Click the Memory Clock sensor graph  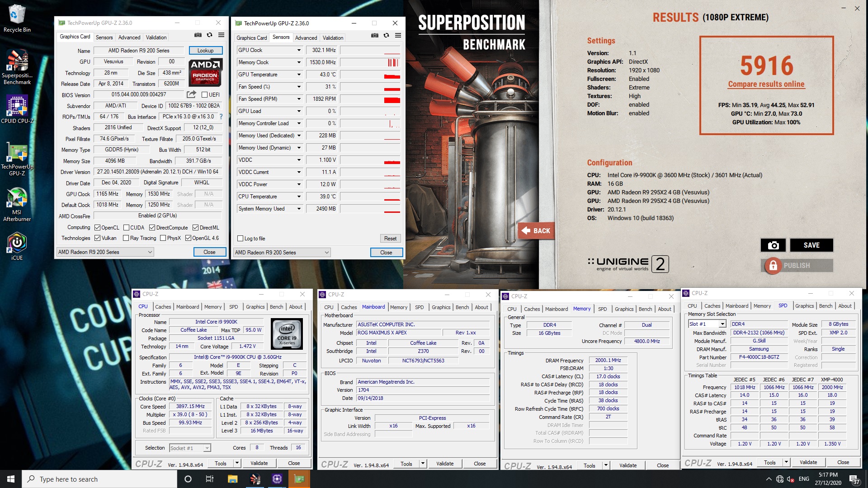pos(370,62)
